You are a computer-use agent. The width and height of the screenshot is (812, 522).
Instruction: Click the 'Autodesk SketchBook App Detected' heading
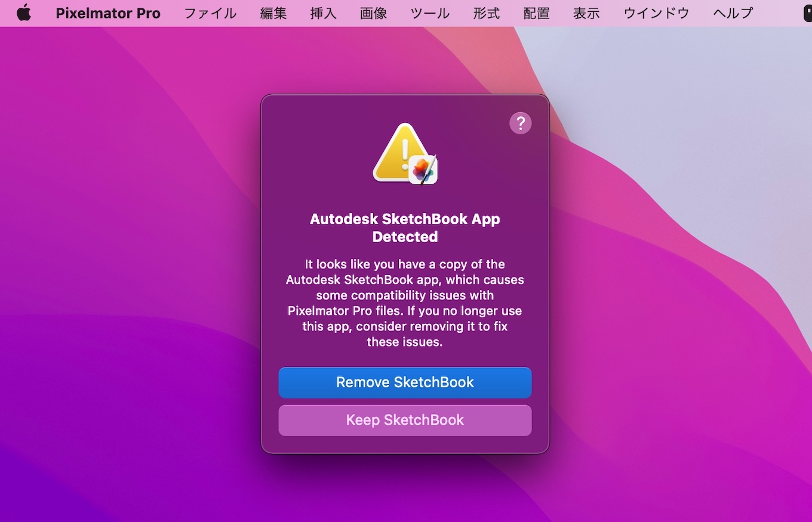405,228
